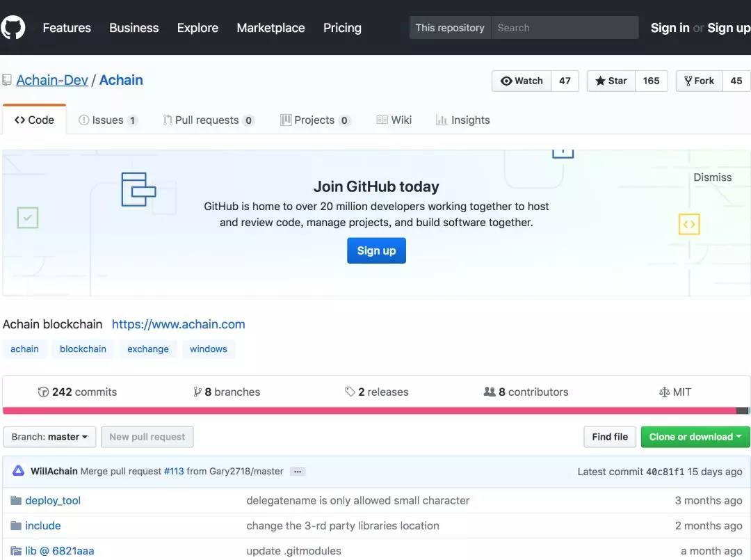Open the Clone or download dropdown

pos(695,437)
